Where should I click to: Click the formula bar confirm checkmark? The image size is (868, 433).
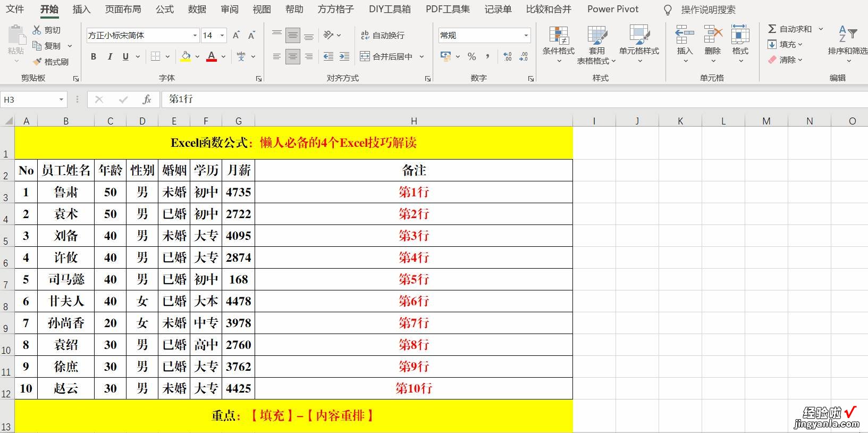[123, 99]
